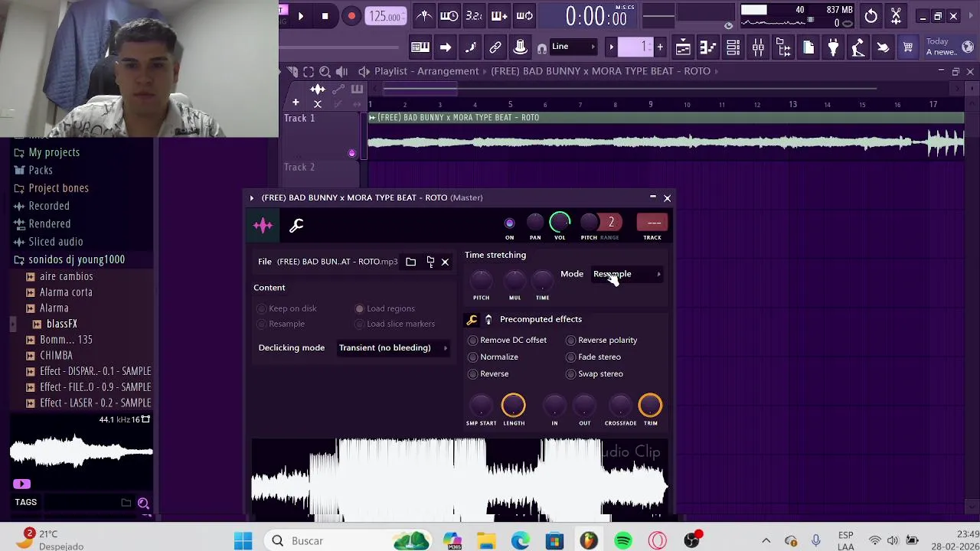The height and width of the screenshot is (551, 980).
Task: Toggle the main snap magnet icon
Action: click(x=542, y=47)
